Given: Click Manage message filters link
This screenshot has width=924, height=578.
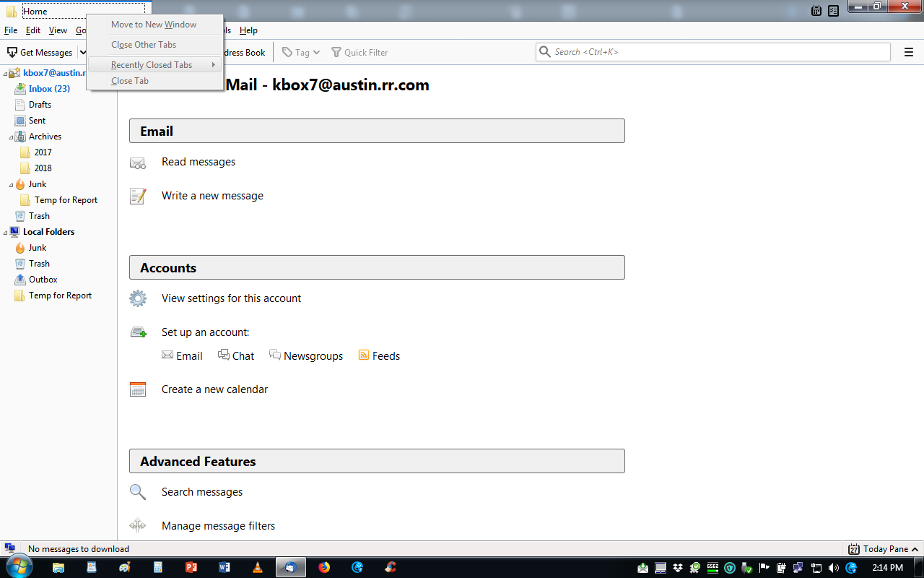Looking at the screenshot, I should pos(218,526).
